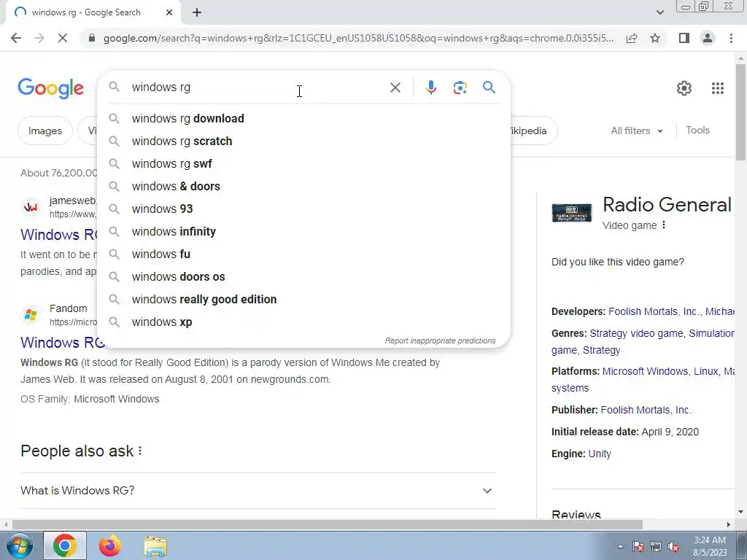Open the Action Center flag icon
This screenshot has height=560, width=747.
tap(638, 546)
